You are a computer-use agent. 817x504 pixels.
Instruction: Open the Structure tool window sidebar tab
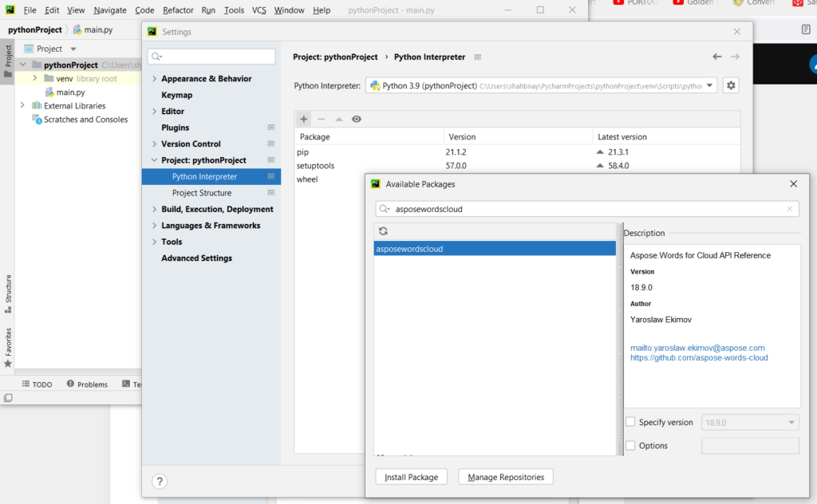8,293
